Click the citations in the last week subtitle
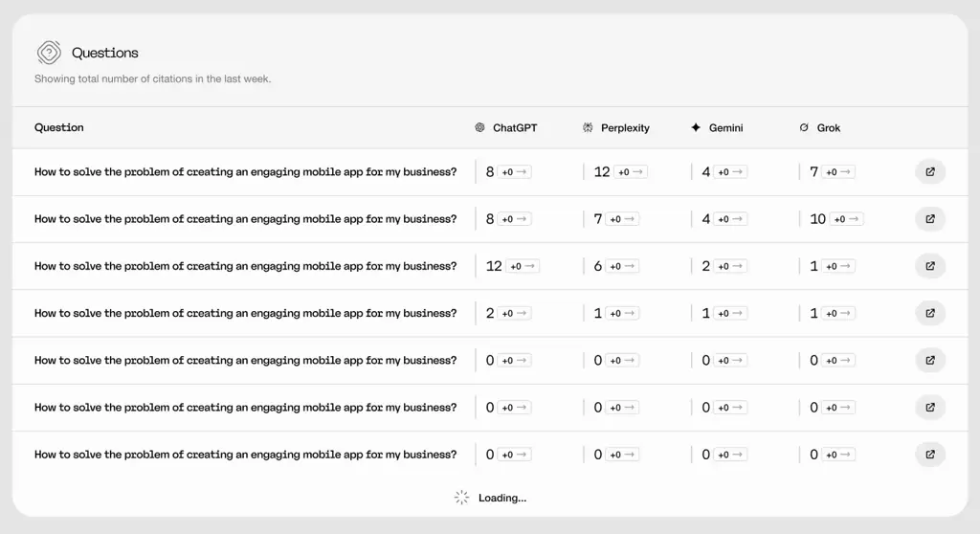Screen dimensions: 980x534 (152, 78)
